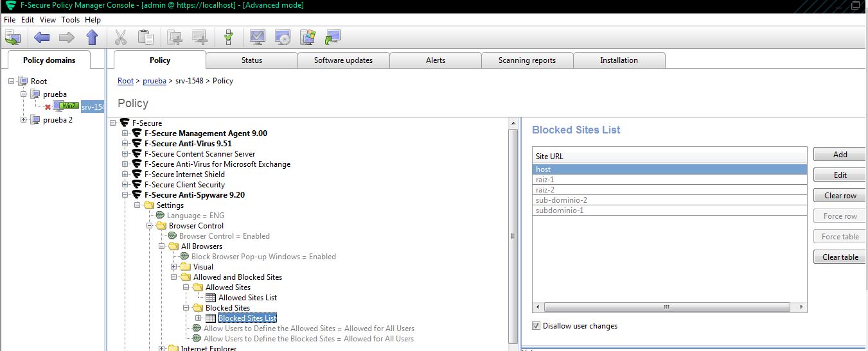Click the Add button
Image resolution: width=868 pixels, height=351 pixels.
[840, 155]
